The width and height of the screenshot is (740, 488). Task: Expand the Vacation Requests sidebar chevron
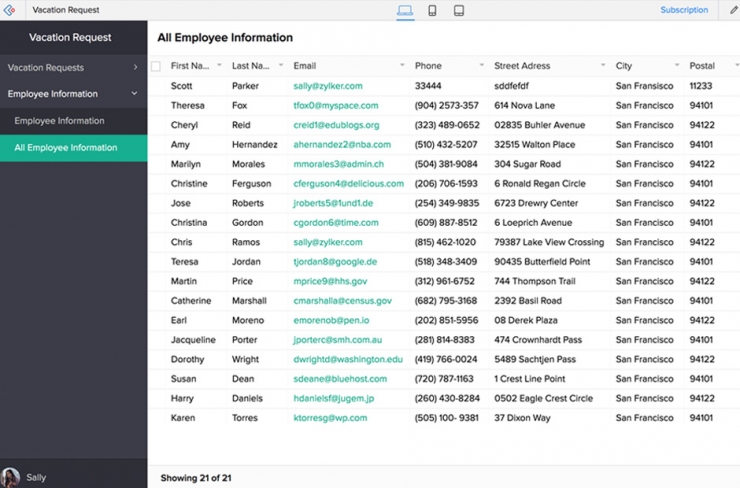135,67
